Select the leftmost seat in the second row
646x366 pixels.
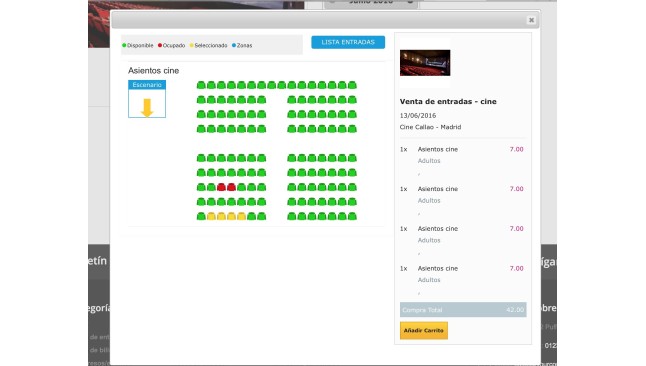click(x=201, y=100)
